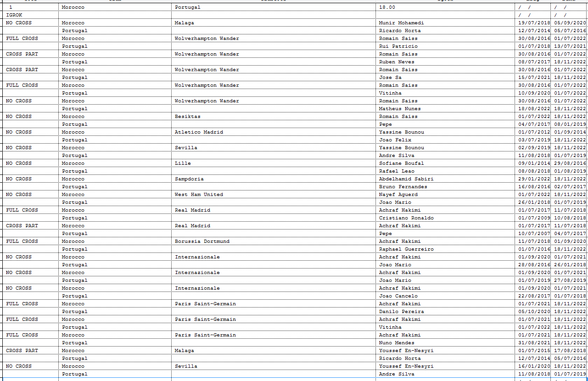Click the date 10/09/2020
Image resolution: width=588 pixels, height=381 pixels.
[534, 93]
